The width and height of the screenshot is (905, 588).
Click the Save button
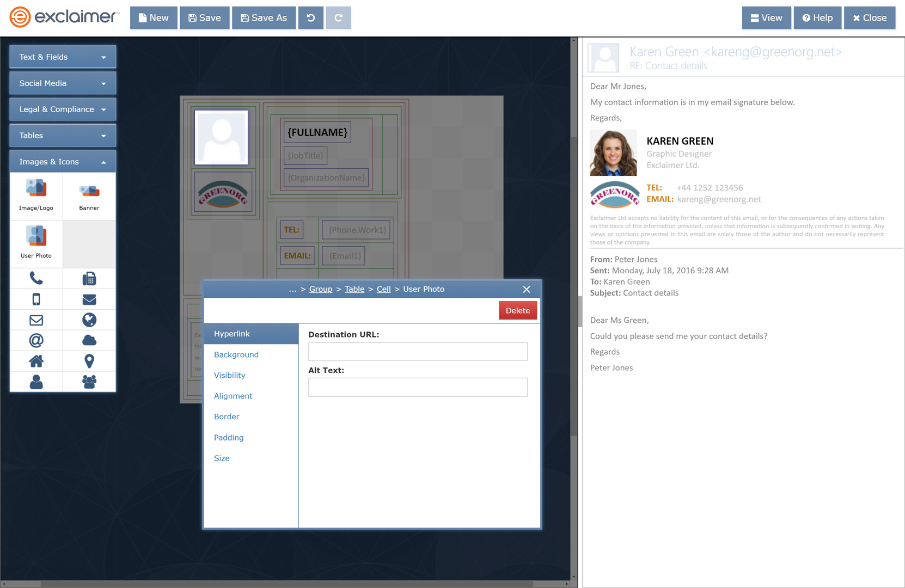click(x=205, y=18)
